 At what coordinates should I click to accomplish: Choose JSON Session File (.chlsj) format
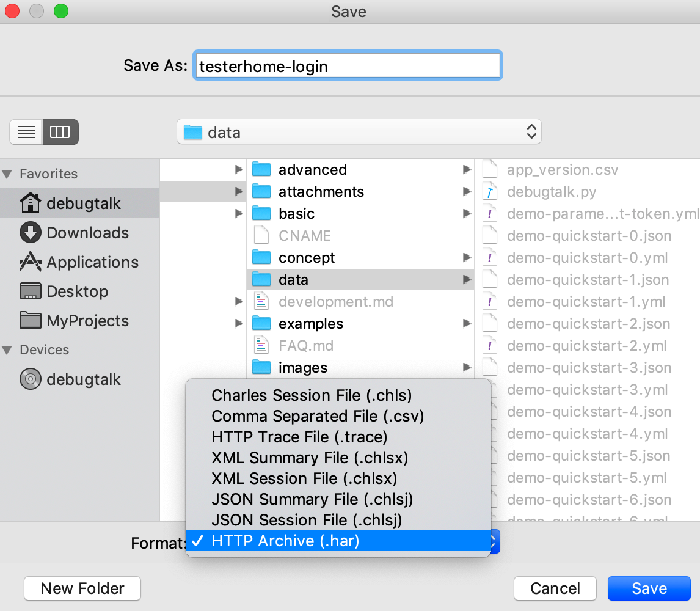coord(307,520)
